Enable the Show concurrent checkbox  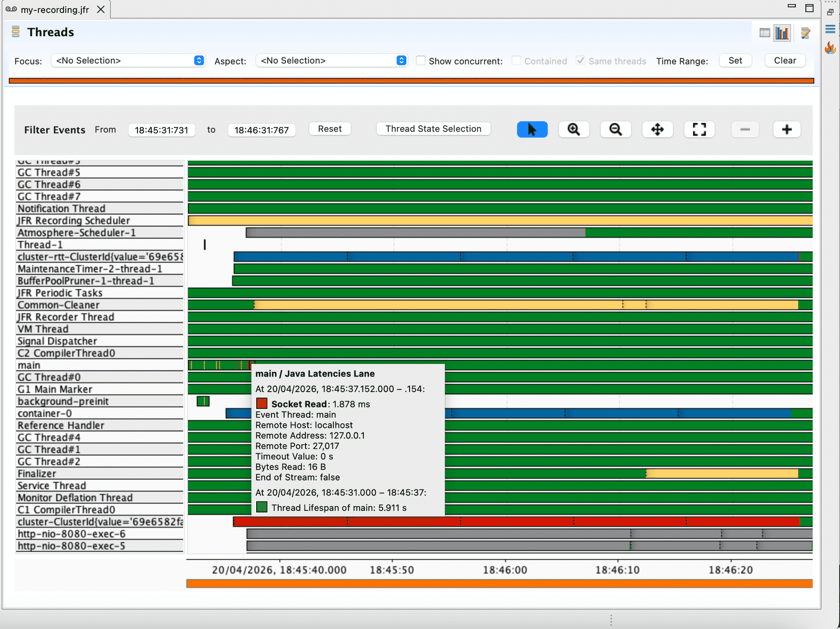click(421, 61)
